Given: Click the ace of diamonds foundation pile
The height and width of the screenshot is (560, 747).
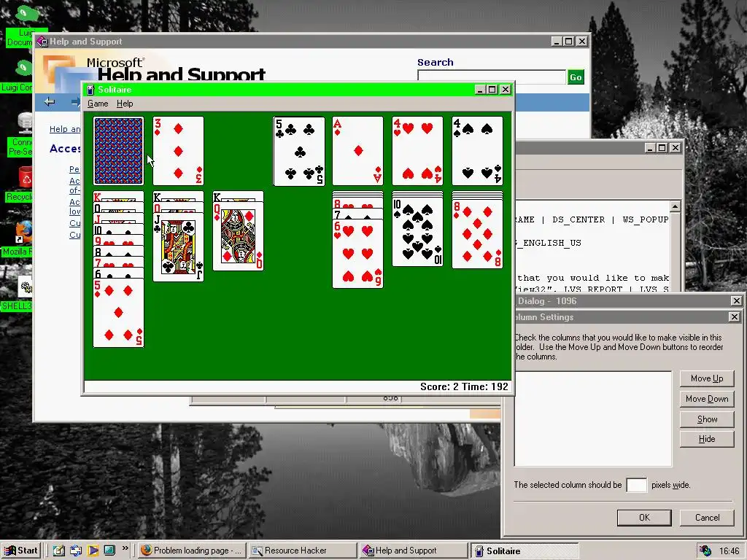Looking at the screenshot, I should (357, 150).
